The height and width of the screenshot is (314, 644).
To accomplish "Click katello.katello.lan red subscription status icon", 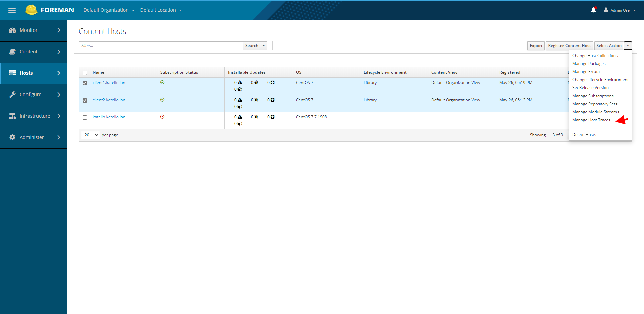I will pyautogui.click(x=162, y=117).
